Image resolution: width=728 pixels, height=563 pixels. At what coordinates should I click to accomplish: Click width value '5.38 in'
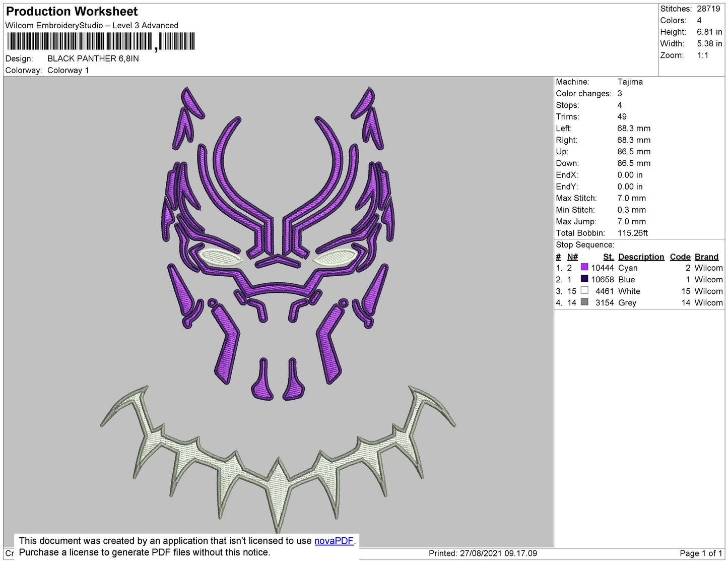coord(709,43)
